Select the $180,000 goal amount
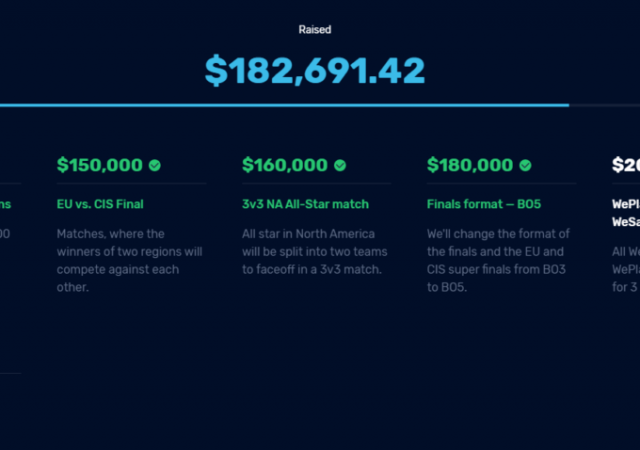The width and height of the screenshot is (640, 450). [470, 165]
